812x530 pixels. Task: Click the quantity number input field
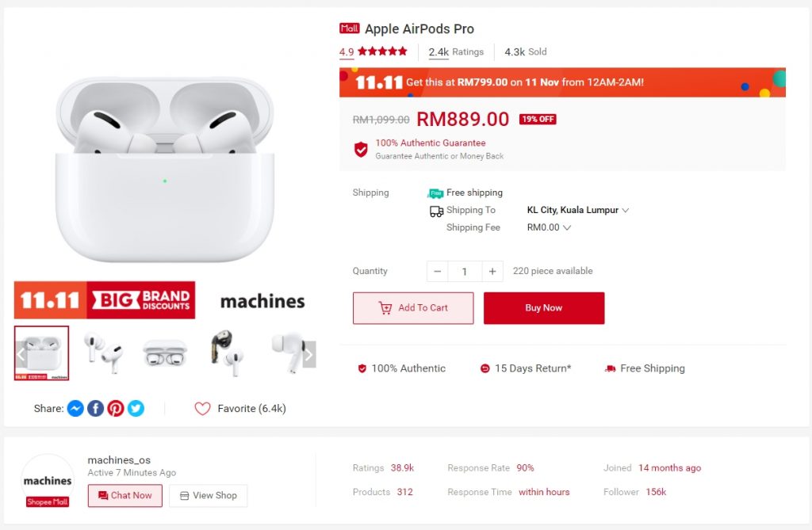[x=465, y=272]
